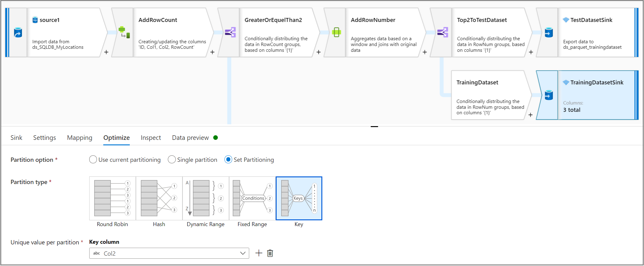The width and height of the screenshot is (644, 266).
Task: Click the SQL badge next to source1
Action: click(x=35, y=20)
